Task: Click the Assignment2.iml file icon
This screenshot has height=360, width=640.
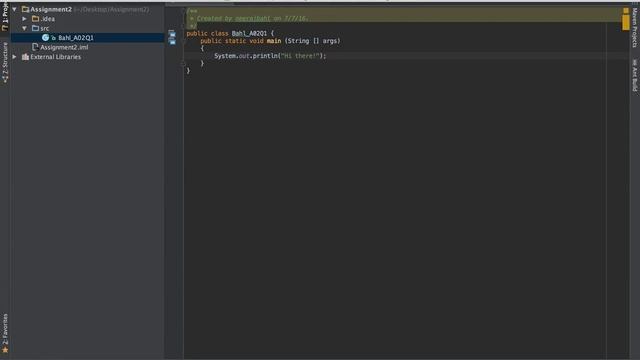Action: [x=35, y=47]
